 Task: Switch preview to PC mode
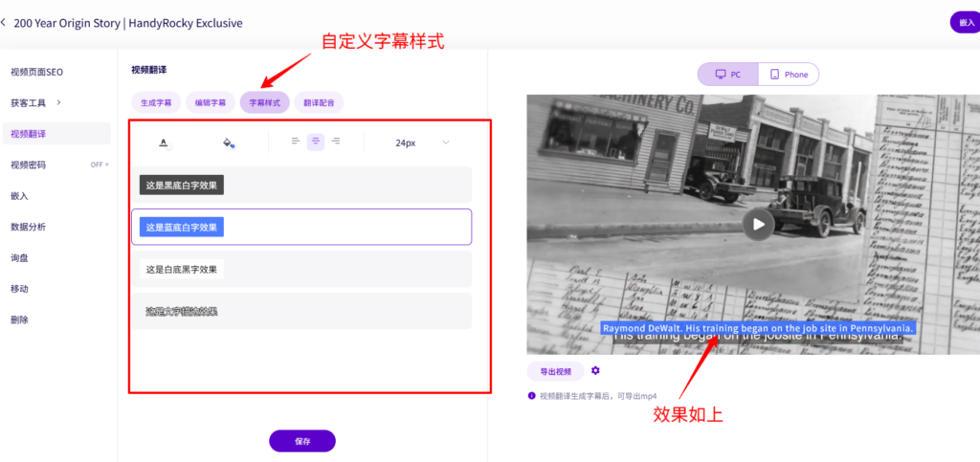tap(728, 75)
